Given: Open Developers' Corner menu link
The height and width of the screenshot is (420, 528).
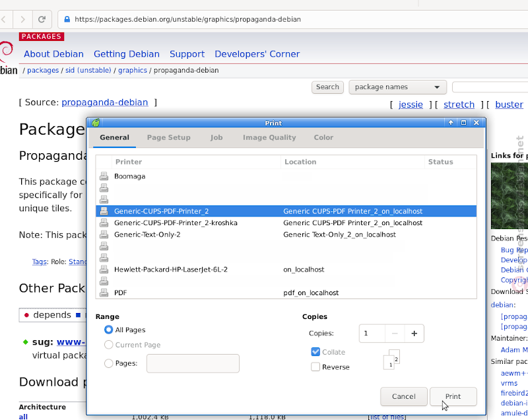Looking at the screenshot, I should [x=257, y=54].
